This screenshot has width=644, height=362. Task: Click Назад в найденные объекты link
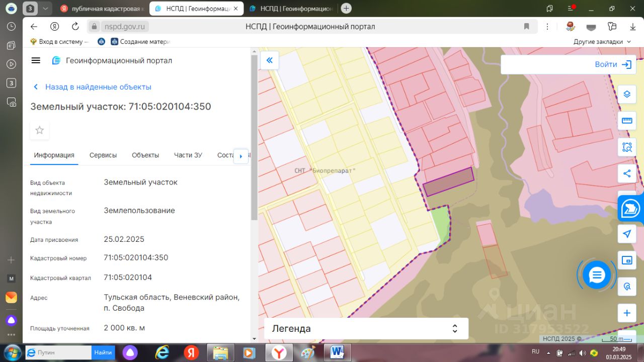[x=98, y=86]
